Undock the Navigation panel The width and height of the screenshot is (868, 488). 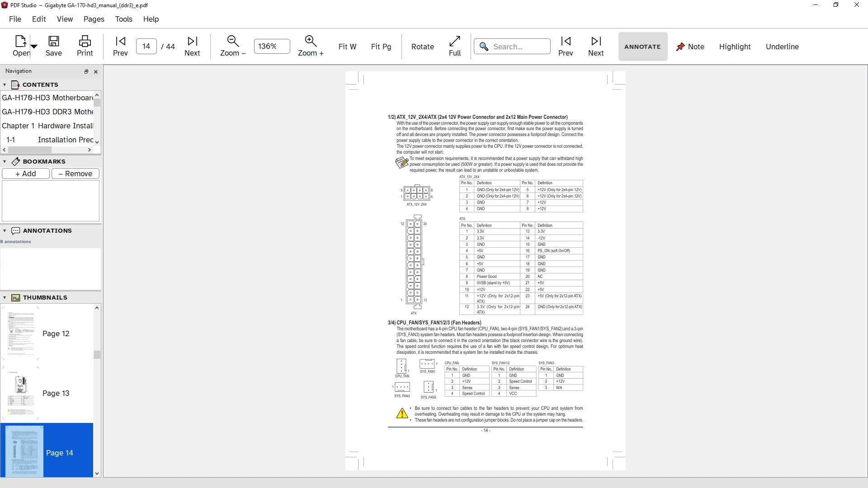coord(86,71)
